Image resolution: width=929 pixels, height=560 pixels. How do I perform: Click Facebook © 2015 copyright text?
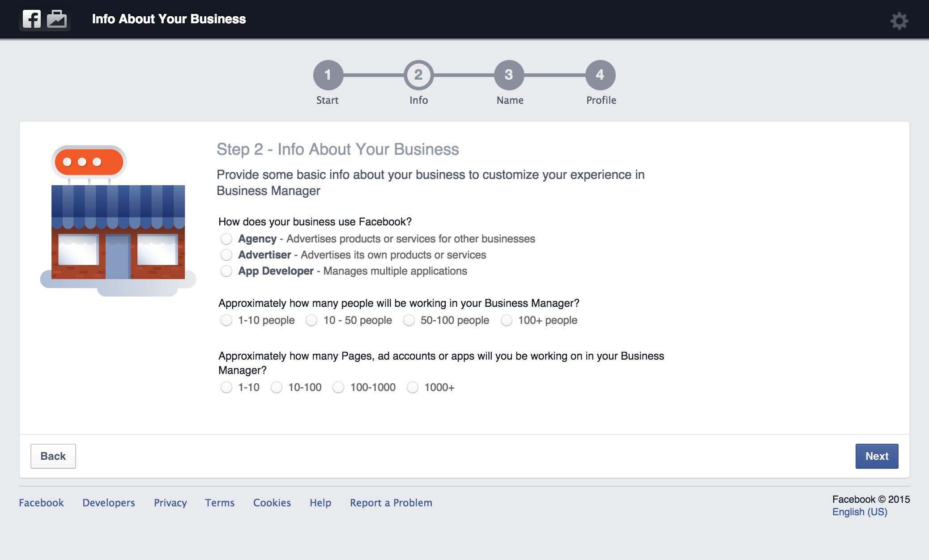871,499
